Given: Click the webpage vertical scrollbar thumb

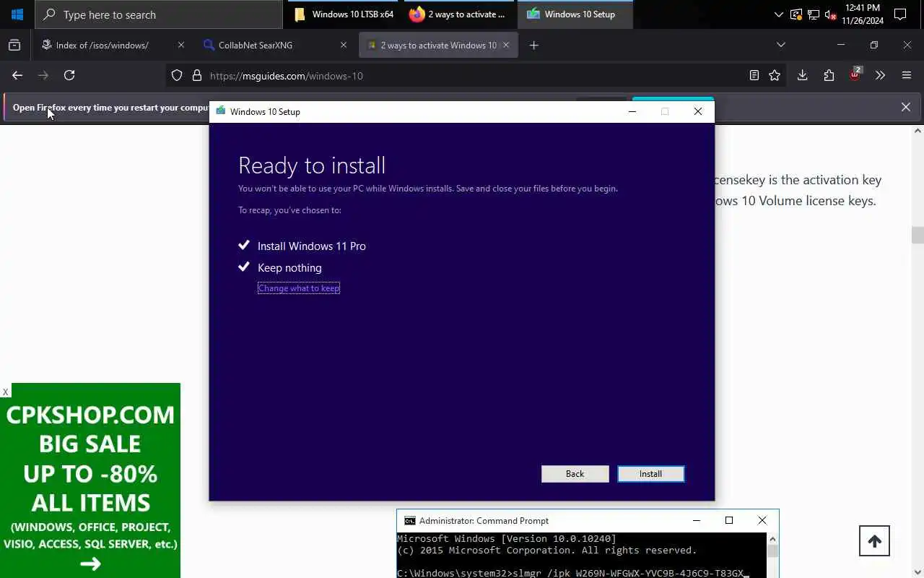Looking at the screenshot, I should (x=918, y=235).
